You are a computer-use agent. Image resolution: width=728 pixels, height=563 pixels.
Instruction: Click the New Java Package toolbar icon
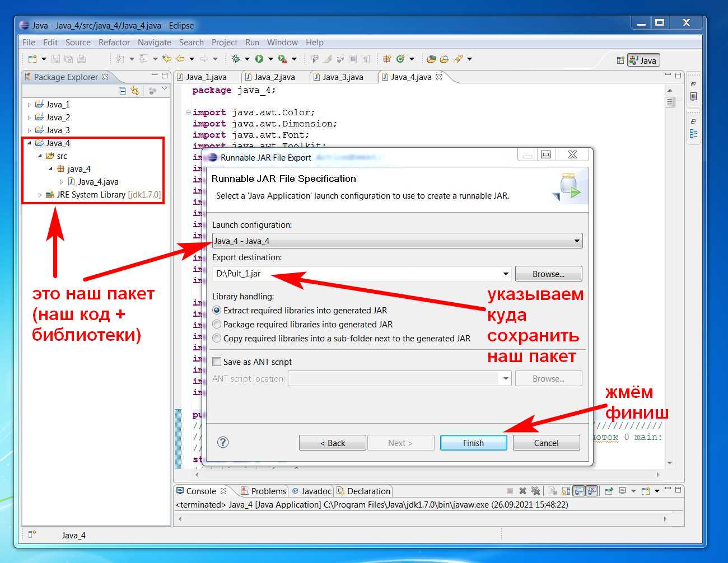386,59
